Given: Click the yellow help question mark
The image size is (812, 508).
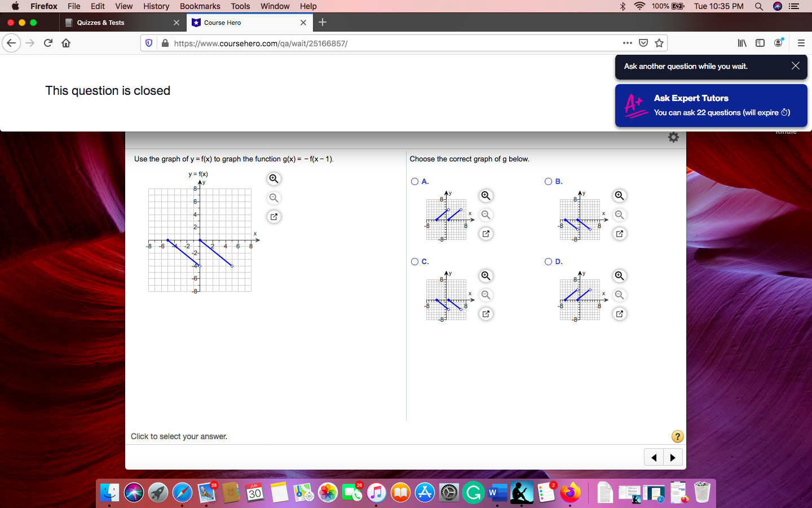Looking at the screenshot, I should pos(677,436).
